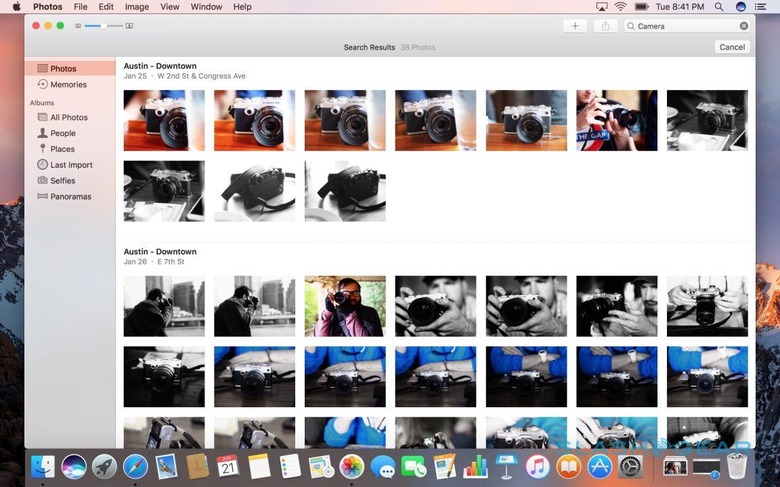Screen dimensions: 780x487
Task: Open the Last Import album
Action: point(70,165)
